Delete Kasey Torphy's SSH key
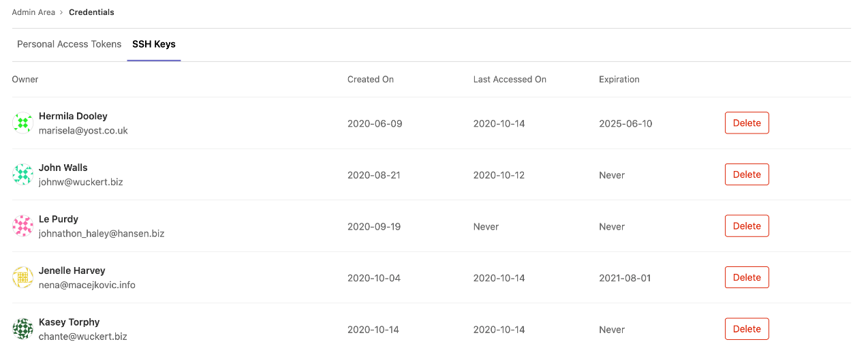 coord(747,329)
